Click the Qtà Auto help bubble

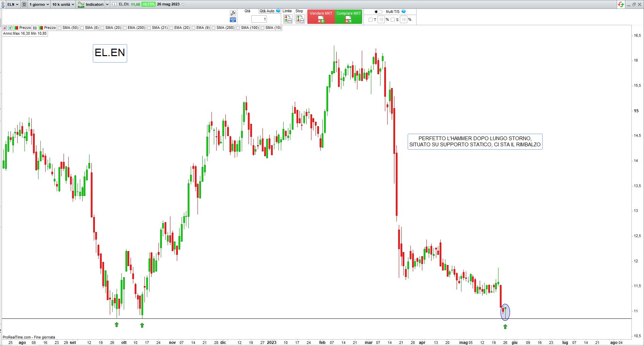pyautogui.click(x=278, y=11)
